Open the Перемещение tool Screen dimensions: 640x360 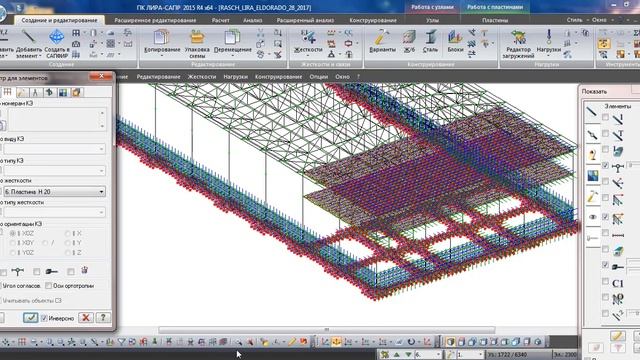[233, 41]
